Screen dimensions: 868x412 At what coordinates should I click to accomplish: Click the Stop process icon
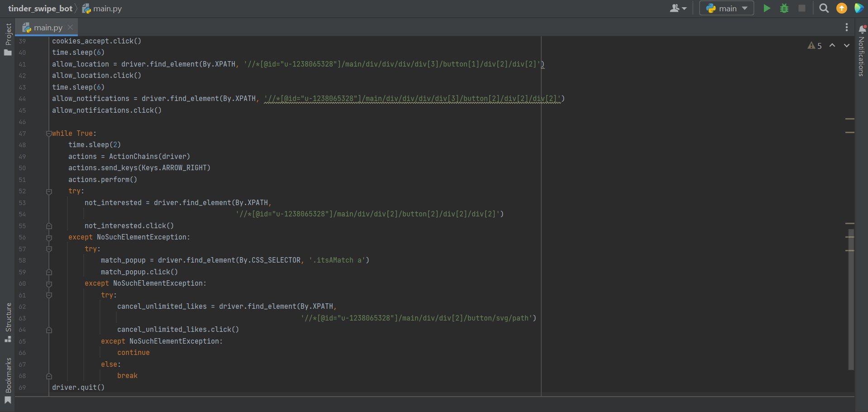tap(802, 8)
